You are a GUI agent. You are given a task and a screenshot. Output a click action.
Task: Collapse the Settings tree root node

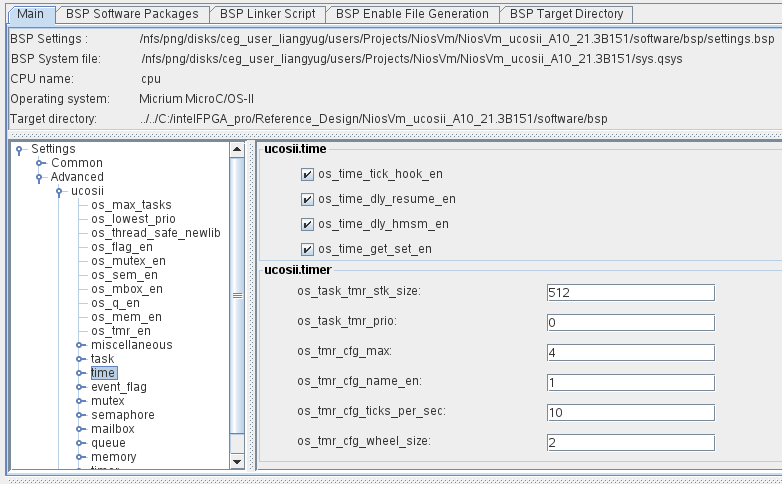(x=19, y=149)
